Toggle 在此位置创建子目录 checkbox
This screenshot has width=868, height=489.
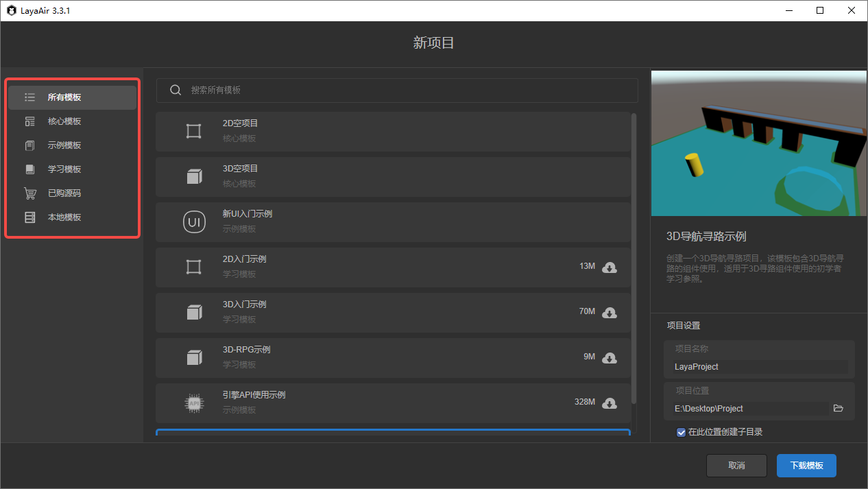tap(681, 432)
